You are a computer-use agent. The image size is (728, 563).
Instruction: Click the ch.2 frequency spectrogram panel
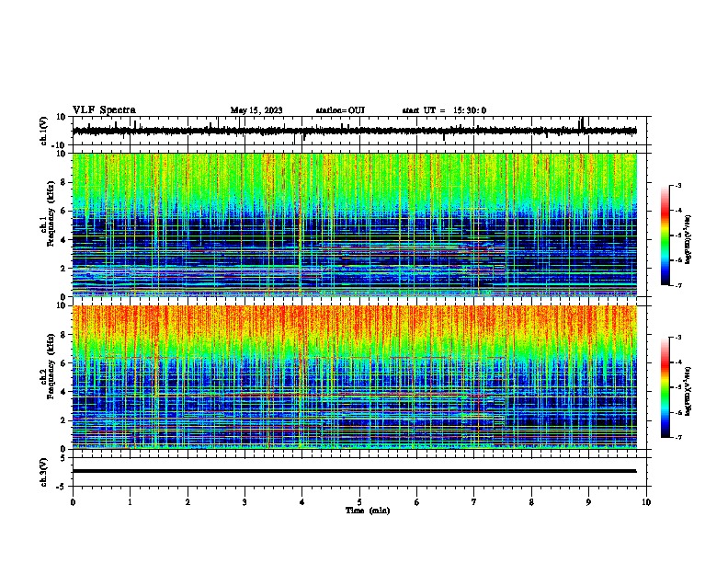pyautogui.click(x=355, y=377)
